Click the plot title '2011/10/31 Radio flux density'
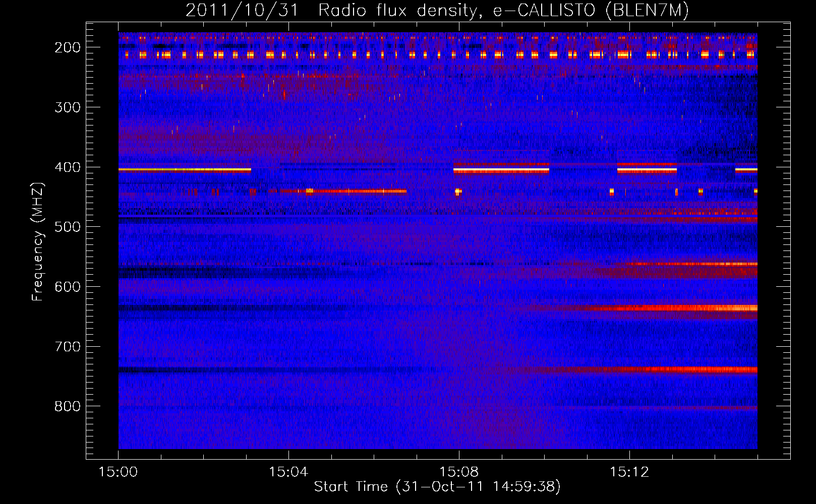This screenshot has width=816, height=504. pos(331,11)
